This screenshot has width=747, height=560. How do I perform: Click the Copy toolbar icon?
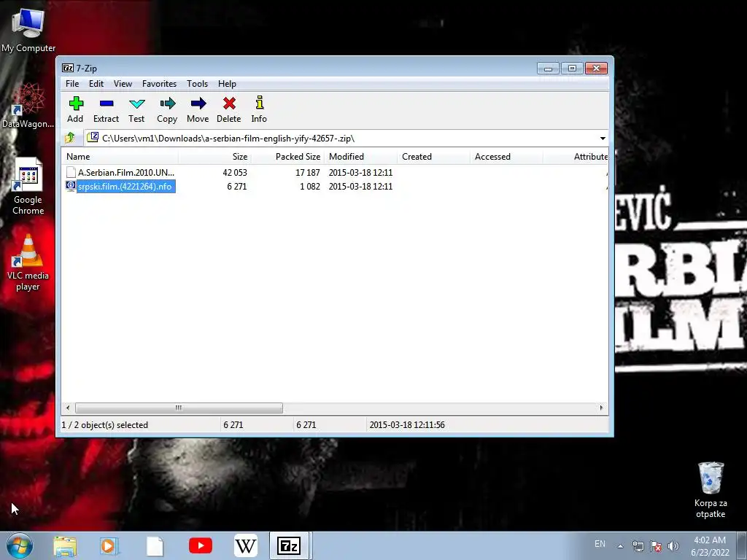tap(167, 104)
